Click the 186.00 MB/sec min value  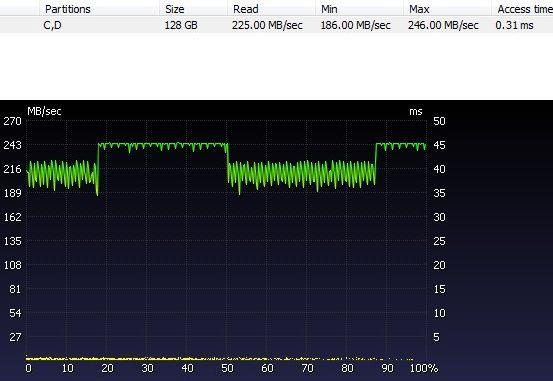coord(355,25)
